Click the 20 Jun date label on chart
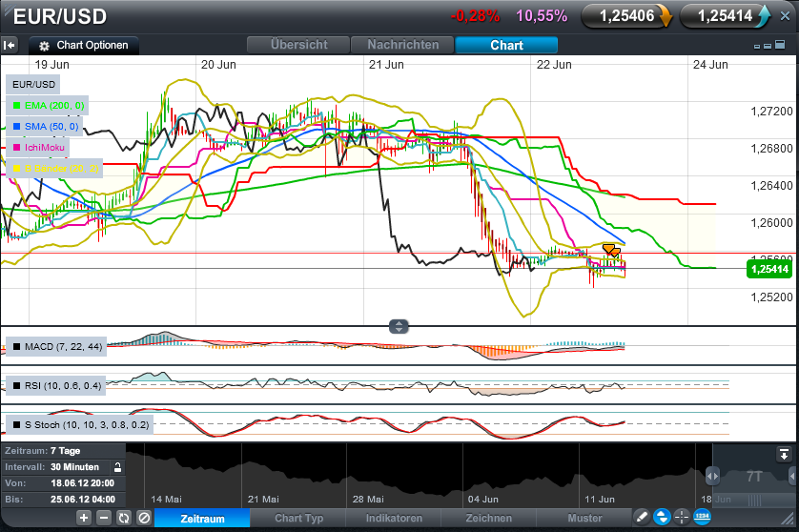 tap(218, 65)
